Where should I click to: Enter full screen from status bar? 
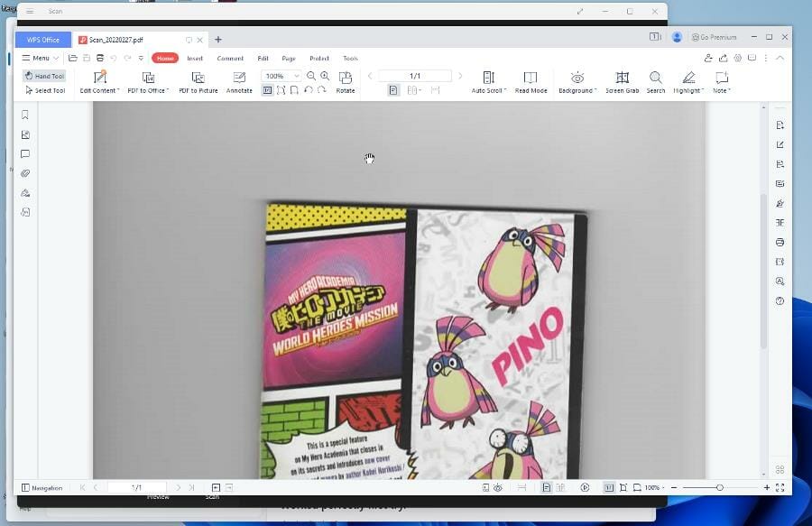(780, 488)
